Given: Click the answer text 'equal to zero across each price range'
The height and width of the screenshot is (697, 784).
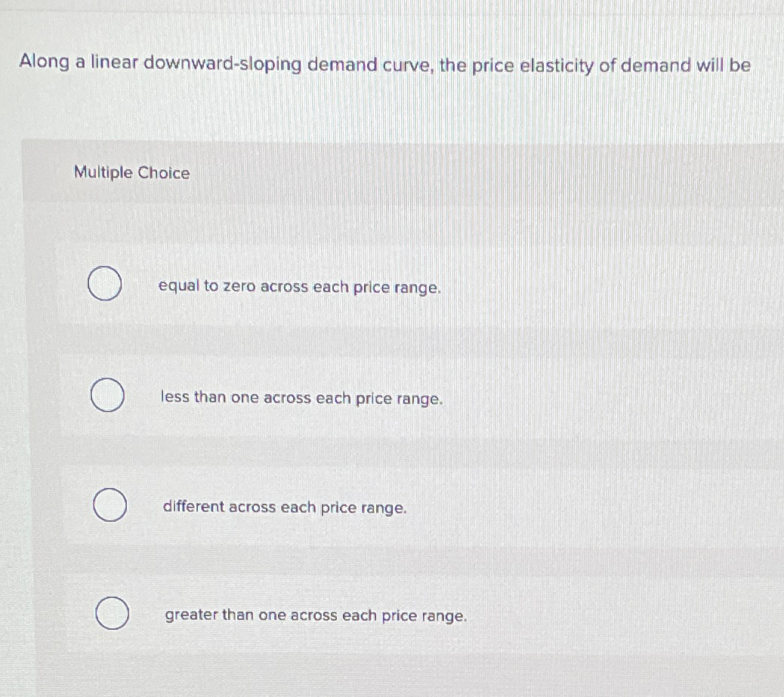Looking at the screenshot, I should coord(299,286).
